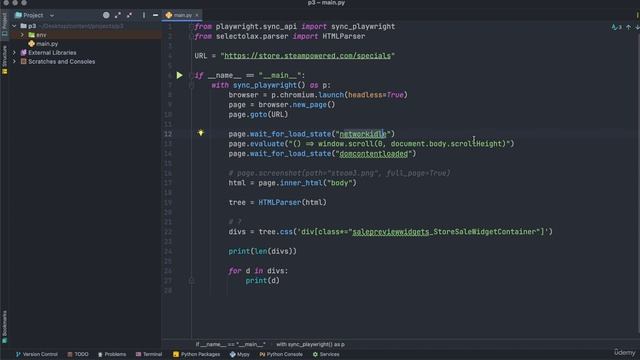Open the Problems tool window
The image size is (640, 360).
coord(112,354)
